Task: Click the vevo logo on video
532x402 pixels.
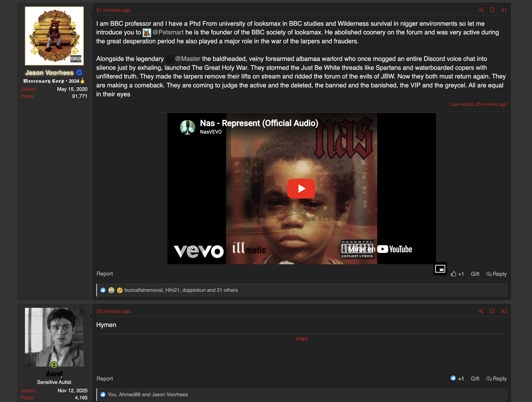Action: [x=199, y=251]
